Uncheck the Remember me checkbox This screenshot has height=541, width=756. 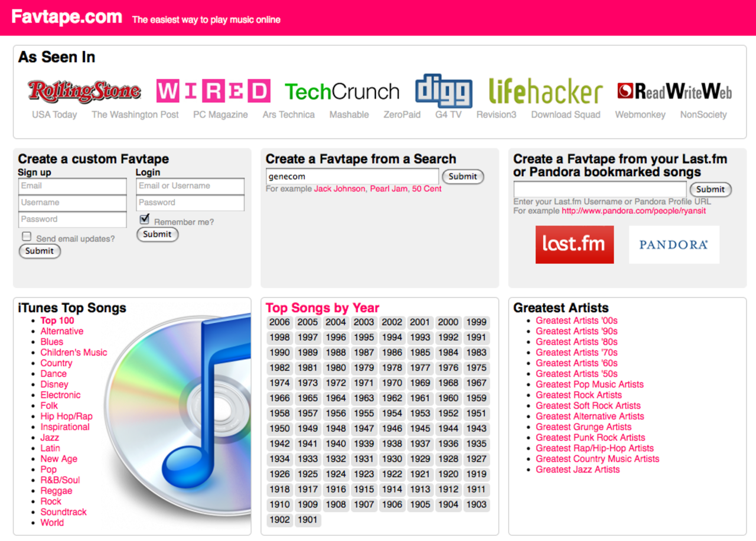[x=145, y=219]
